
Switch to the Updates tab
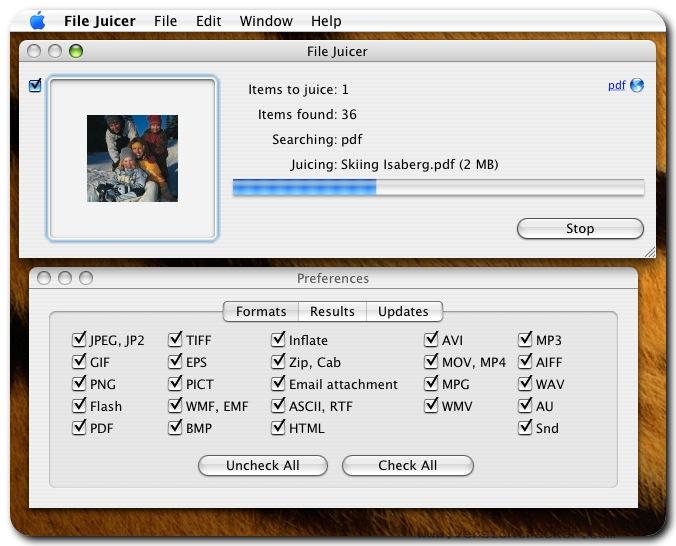click(x=404, y=311)
